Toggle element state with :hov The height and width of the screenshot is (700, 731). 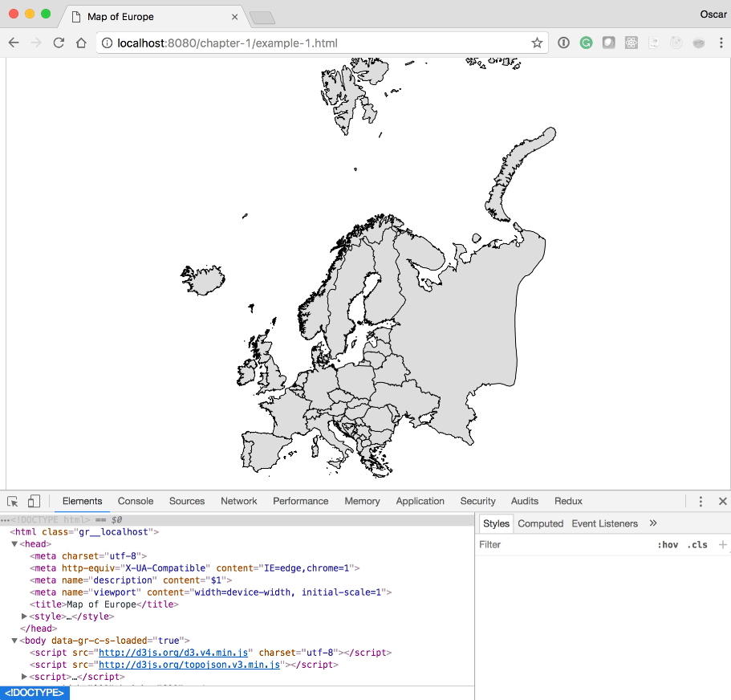[668, 545]
